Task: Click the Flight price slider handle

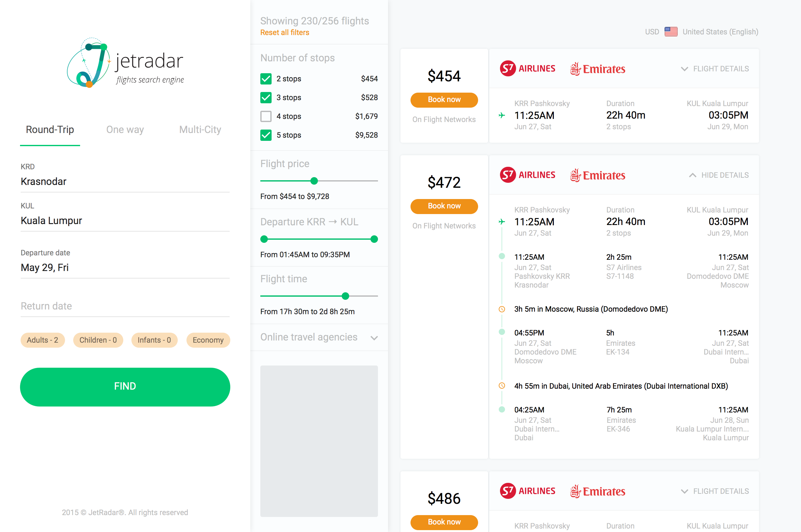Action: 314,181
